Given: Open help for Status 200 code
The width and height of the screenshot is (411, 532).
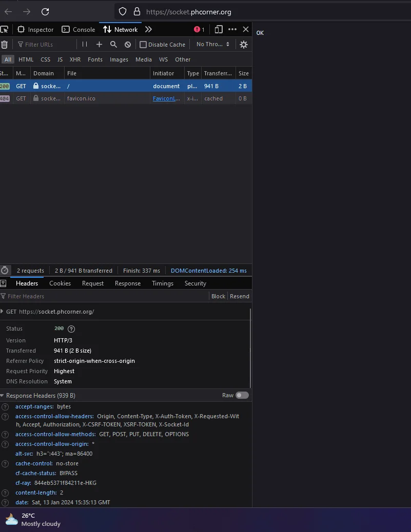Looking at the screenshot, I should (71, 329).
